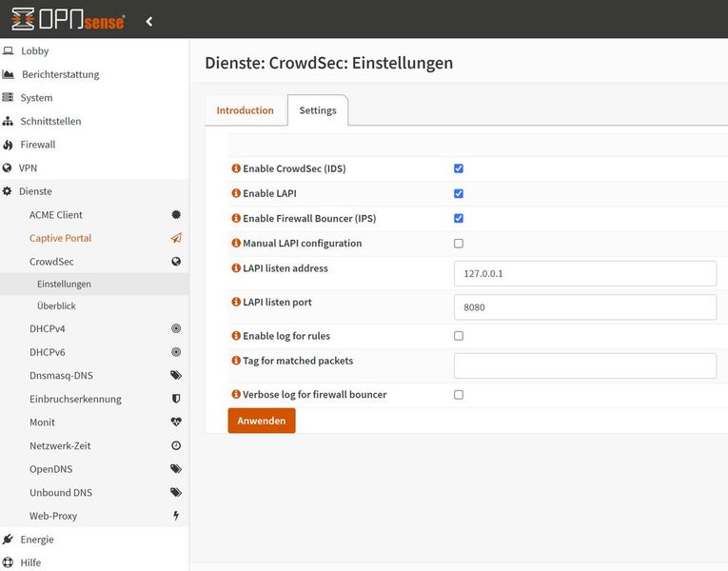Click the OpenDNS tags icon

(176, 469)
